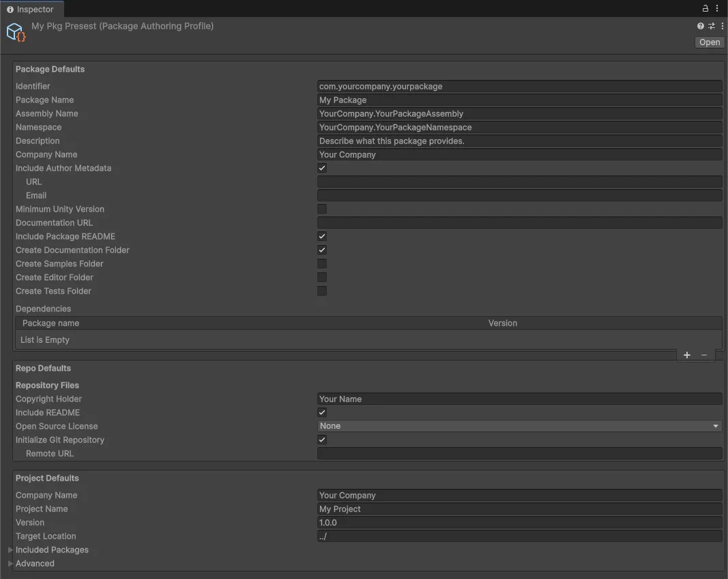Toggle Initialize Git Repository checkbox
The width and height of the screenshot is (728, 579).
(x=322, y=440)
